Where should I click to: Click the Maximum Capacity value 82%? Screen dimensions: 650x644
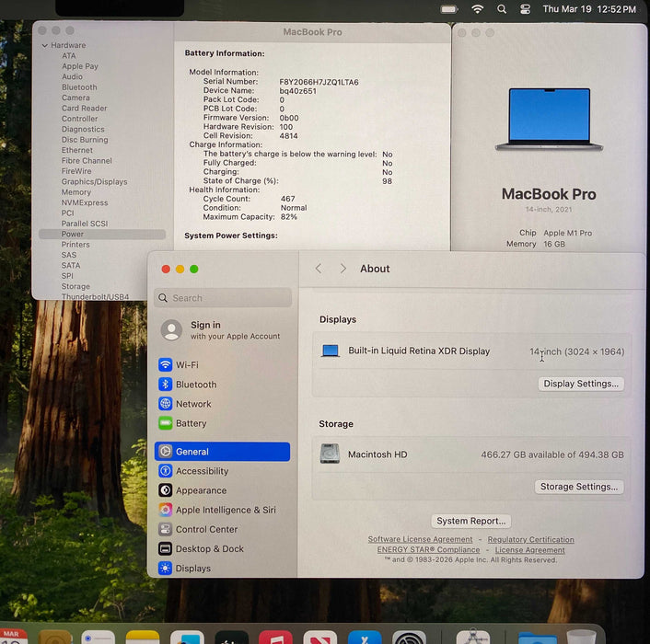tap(289, 216)
